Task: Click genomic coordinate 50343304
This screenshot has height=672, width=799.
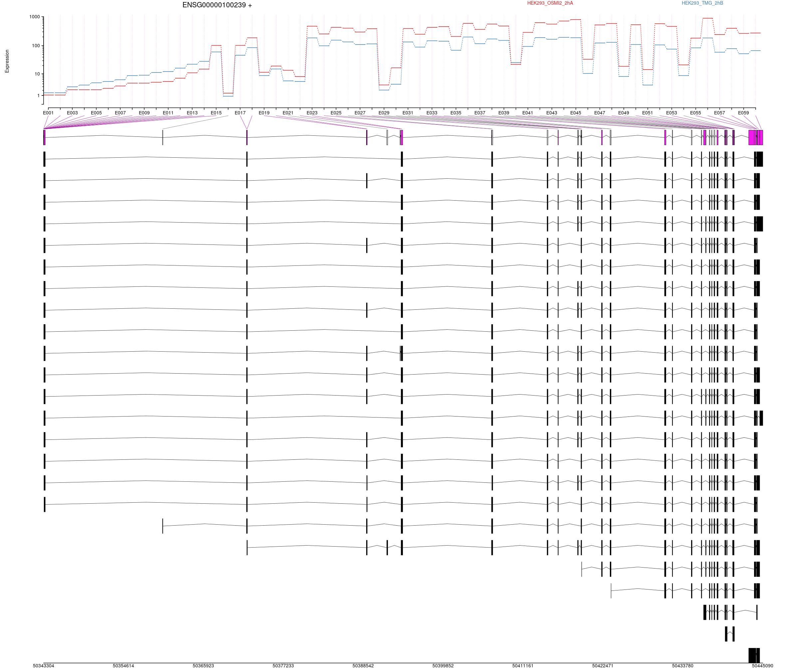Action: tap(44, 666)
